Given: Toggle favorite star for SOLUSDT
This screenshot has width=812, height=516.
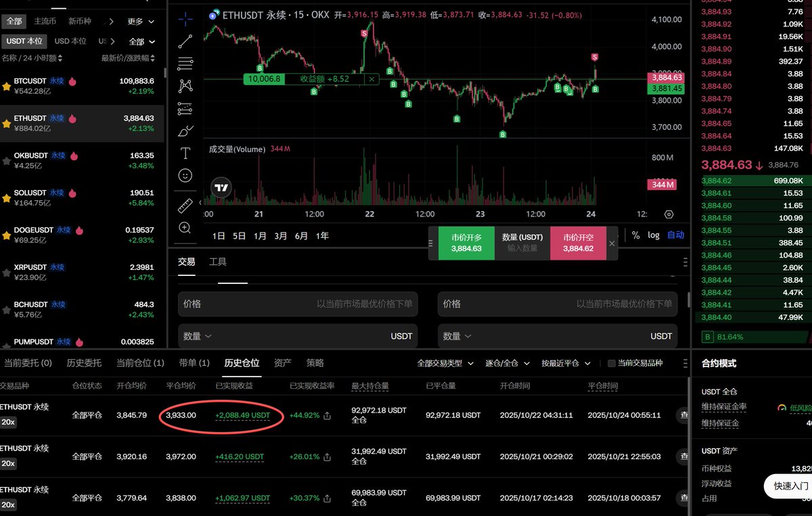Looking at the screenshot, I should [7, 198].
